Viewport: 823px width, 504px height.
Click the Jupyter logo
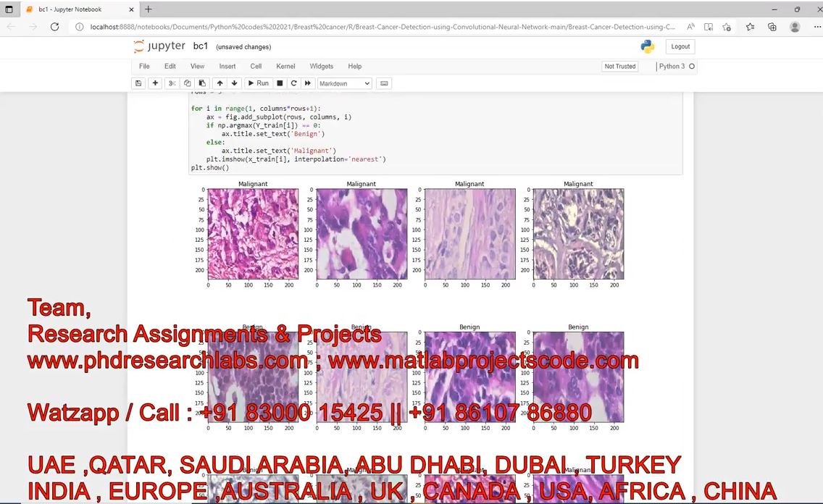pyautogui.click(x=159, y=46)
